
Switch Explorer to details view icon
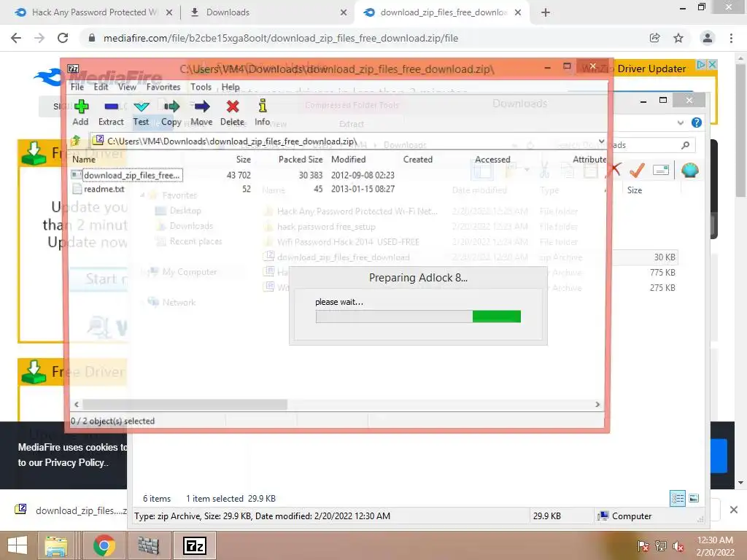678,499
